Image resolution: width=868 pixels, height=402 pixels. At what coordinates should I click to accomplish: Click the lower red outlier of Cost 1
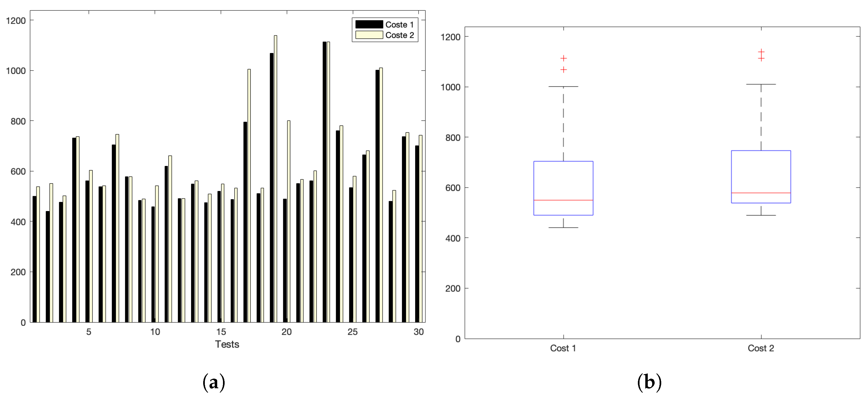point(563,70)
